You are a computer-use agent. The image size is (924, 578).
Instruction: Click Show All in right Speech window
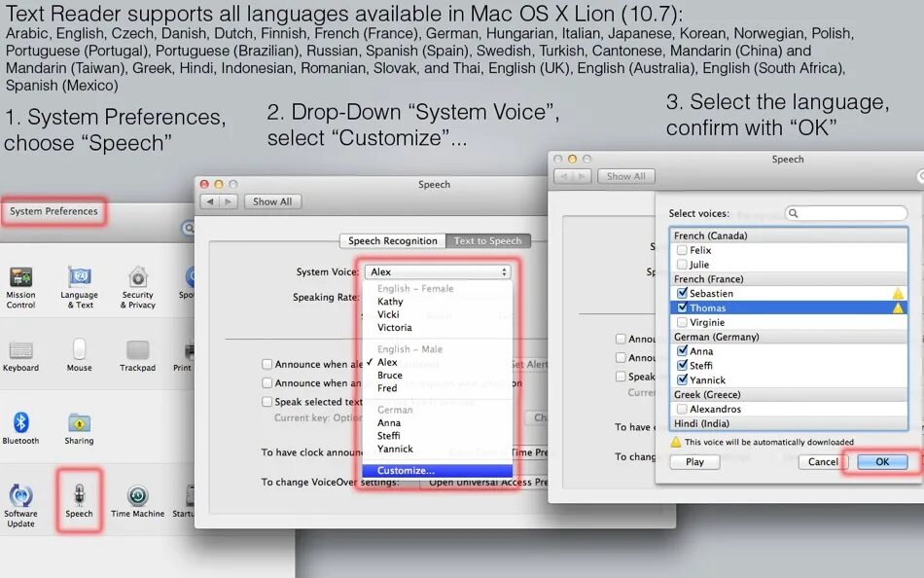[x=625, y=176]
